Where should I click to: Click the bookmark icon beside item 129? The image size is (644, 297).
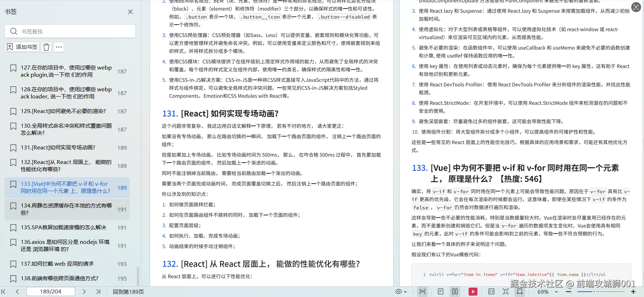tap(13, 112)
